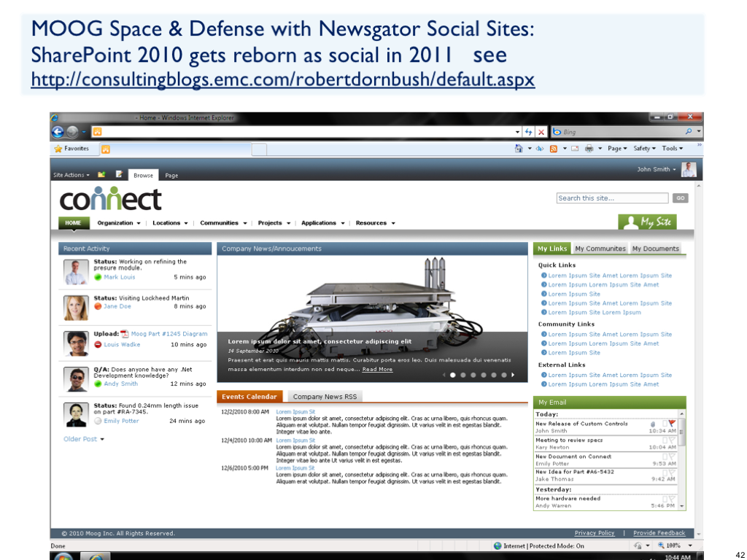Toggle flag on New Document on Connect email

[x=672, y=456]
